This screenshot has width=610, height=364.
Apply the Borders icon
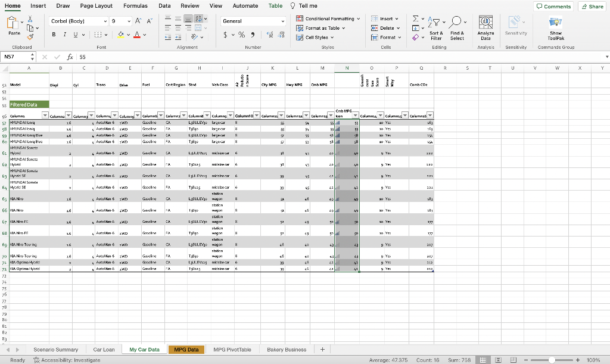98,35
